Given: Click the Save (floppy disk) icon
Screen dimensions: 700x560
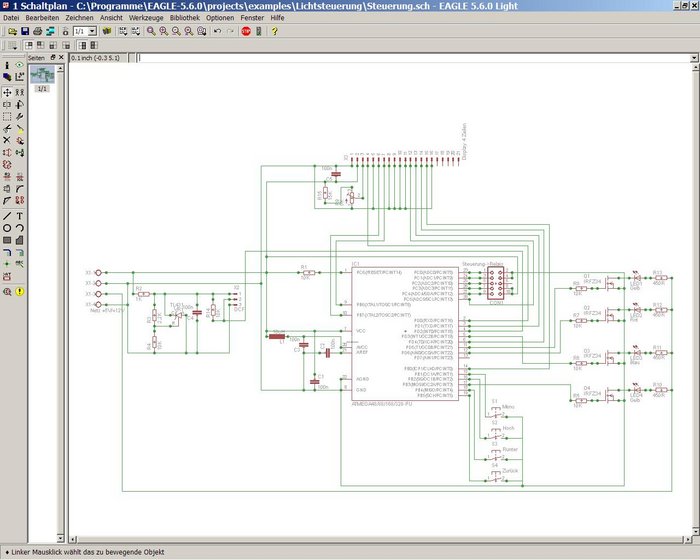Looking at the screenshot, I should (24, 31).
